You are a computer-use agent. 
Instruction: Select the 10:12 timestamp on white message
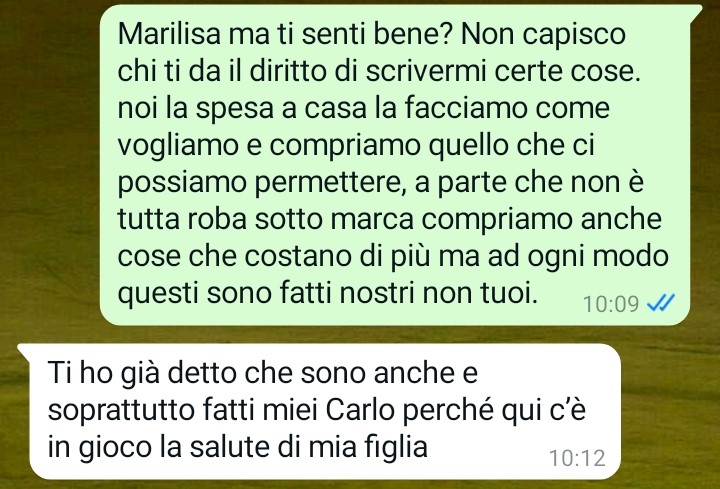tap(577, 458)
